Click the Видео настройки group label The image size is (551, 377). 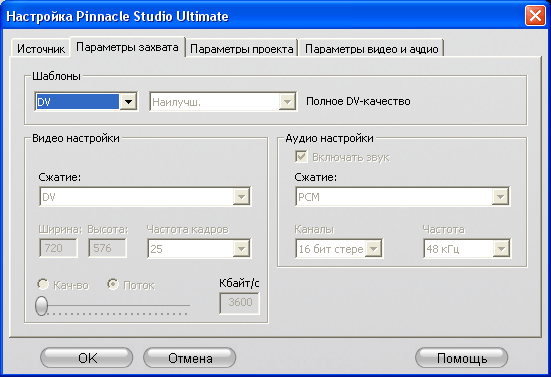pos(76,138)
